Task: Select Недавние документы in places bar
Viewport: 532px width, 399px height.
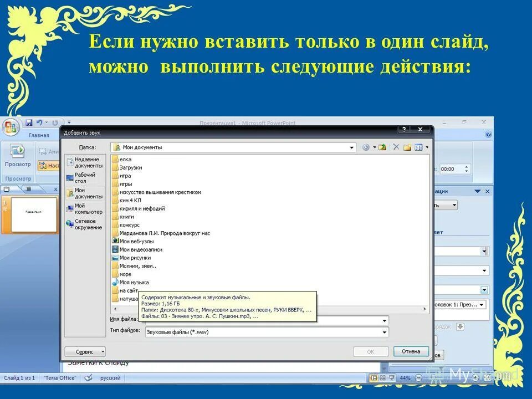Action: (x=85, y=162)
